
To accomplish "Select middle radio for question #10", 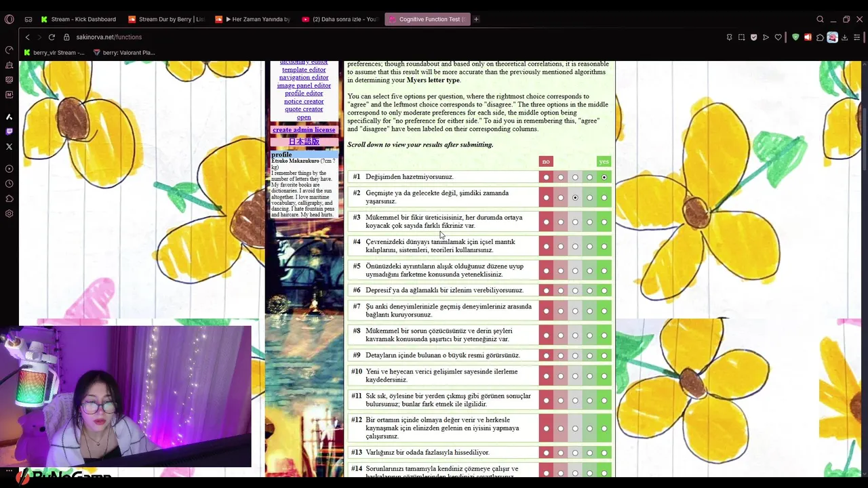I will pyautogui.click(x=575, y=376).
